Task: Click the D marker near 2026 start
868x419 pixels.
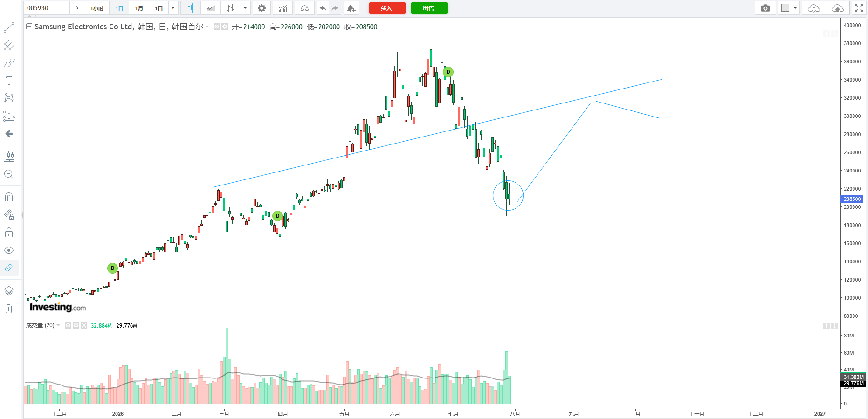Action: point(112,268)
